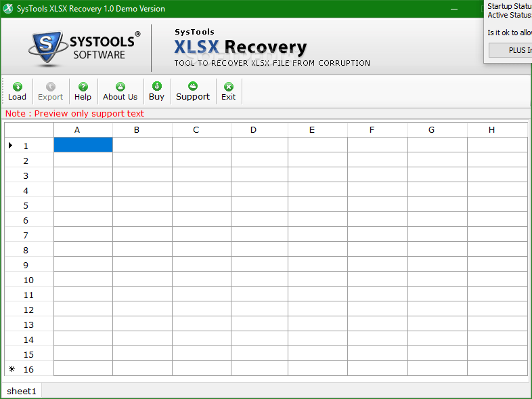Select column E header
Viewport: 532px width, 399px height.
[x=317, y=129]
